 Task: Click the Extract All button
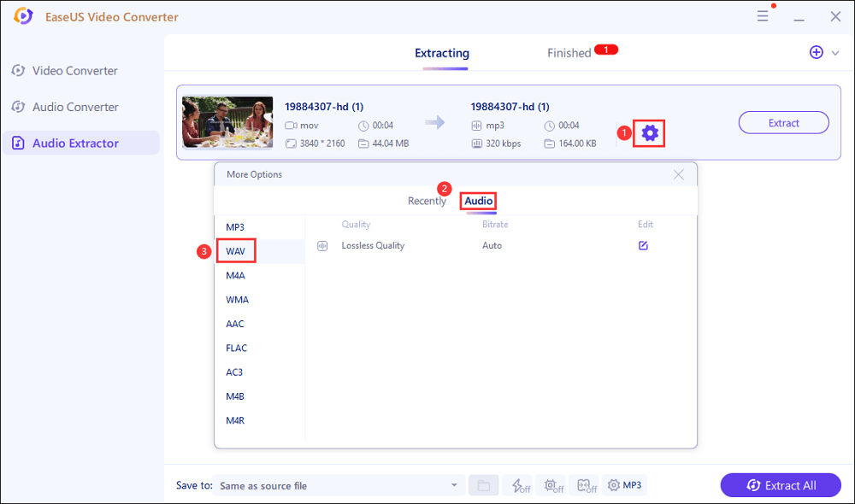pyautogui.click(x=781, y=485)
